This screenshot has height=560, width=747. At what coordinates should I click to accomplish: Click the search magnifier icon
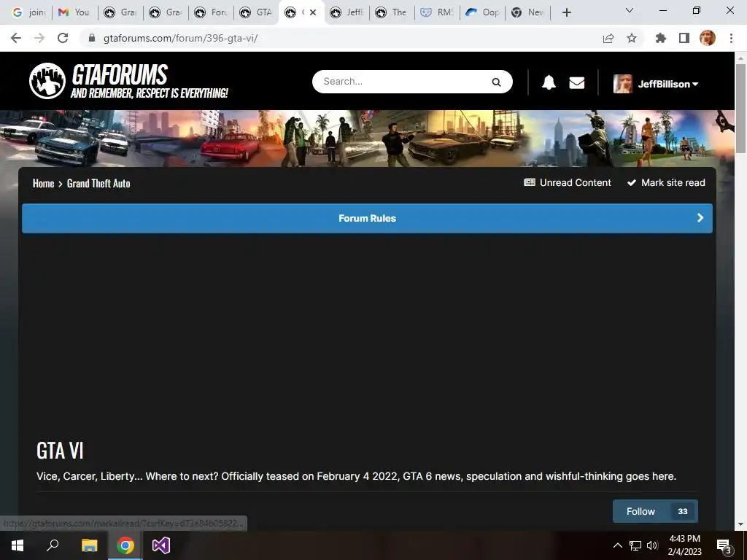coord(496,82)
